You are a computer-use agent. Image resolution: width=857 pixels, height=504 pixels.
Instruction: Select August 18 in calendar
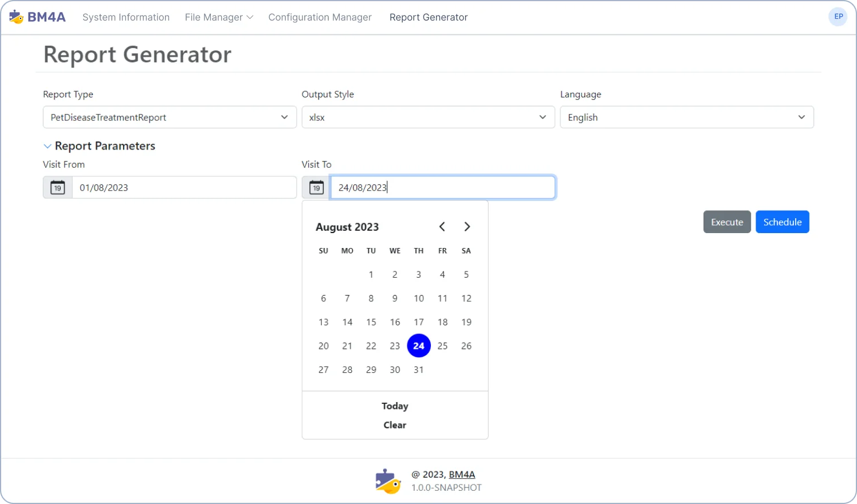[x=442, y=322]
